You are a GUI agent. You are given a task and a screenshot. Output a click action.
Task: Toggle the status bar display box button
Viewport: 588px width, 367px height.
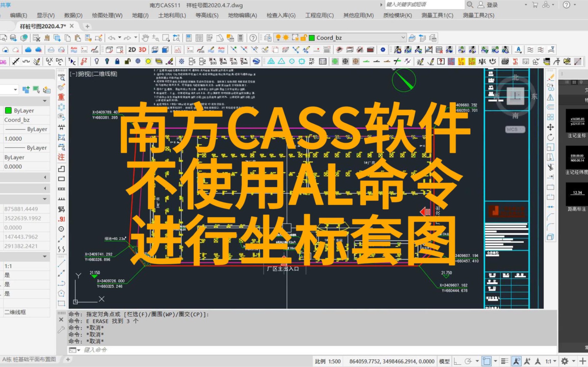click(486, 361)
